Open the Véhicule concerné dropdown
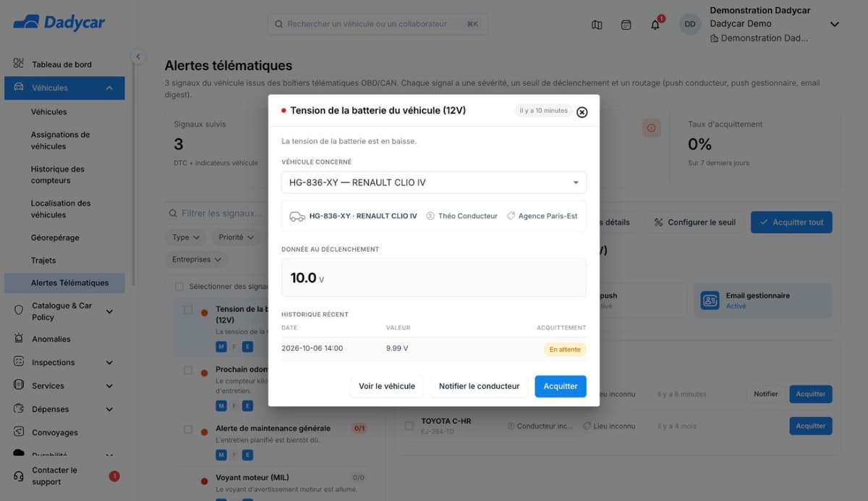The width and height of the screenshot is (868, 501). 434,182
